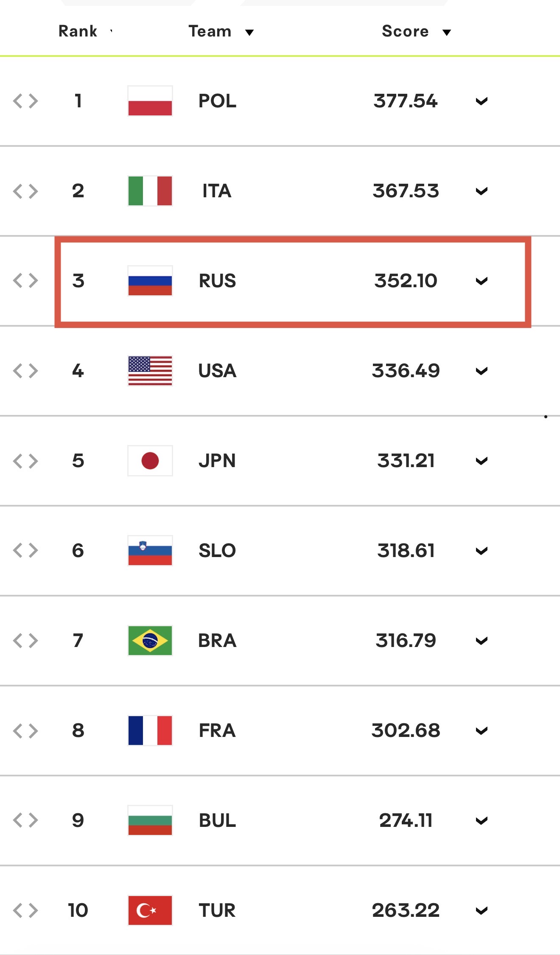Click the Poland flag icon

pos(150,101)
